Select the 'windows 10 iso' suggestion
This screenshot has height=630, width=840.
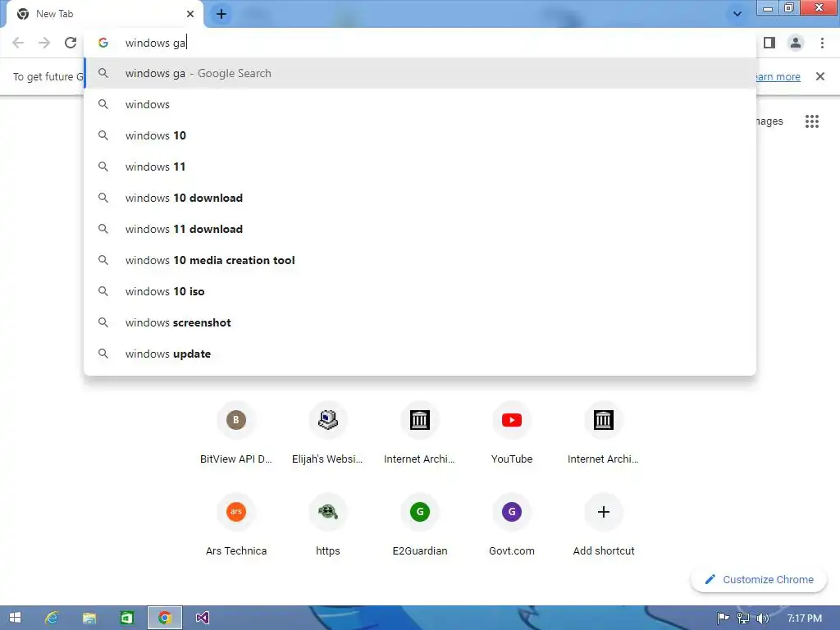click(420, 291)
